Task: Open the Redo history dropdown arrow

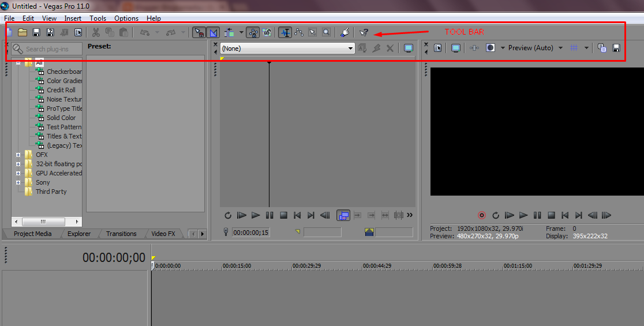Action: (183, 32)
